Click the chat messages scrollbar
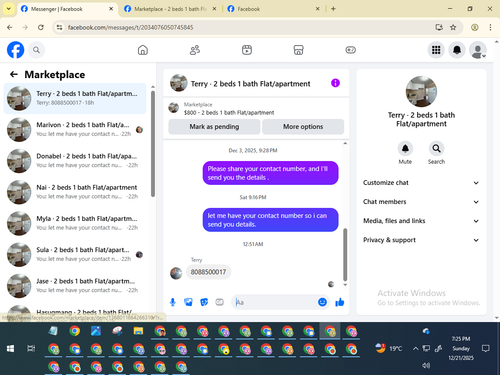The height and width of the screenshot is (375, 500). [345, 255]
